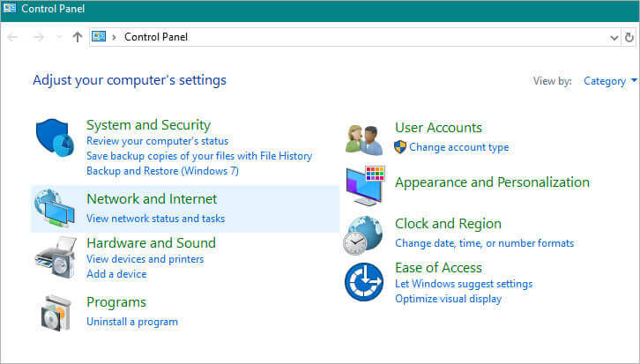The width and height of the screenshot is (640, 364).
Task: Open Ease of Access category
Action: pyautogui.click(x=438, y=268)
